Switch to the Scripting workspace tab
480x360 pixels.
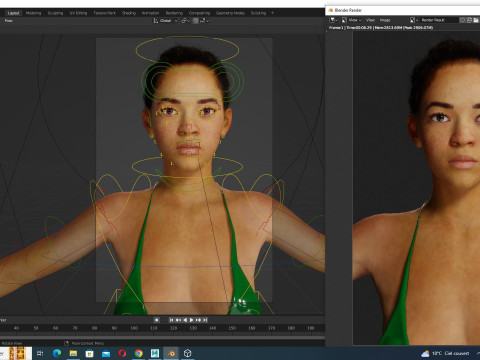[x=258, y=13]
